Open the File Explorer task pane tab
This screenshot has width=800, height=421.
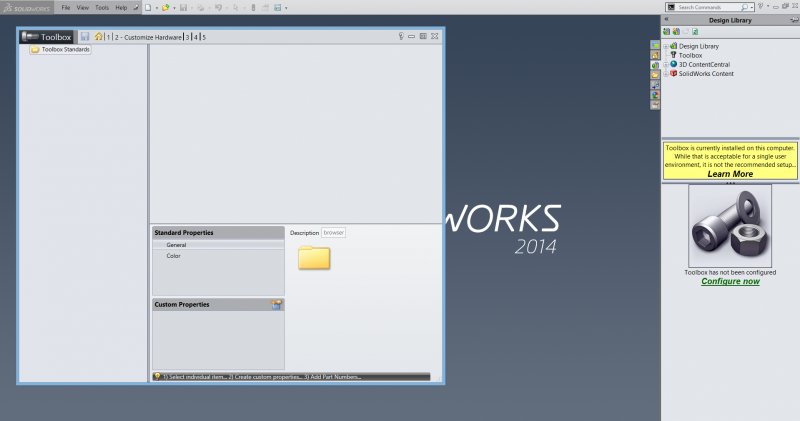tap(655, 75)
